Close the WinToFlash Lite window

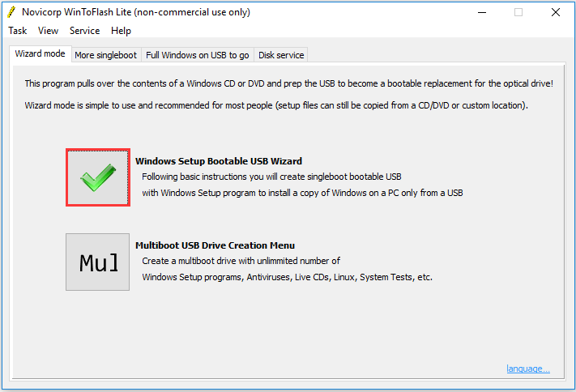coord(556,12)
